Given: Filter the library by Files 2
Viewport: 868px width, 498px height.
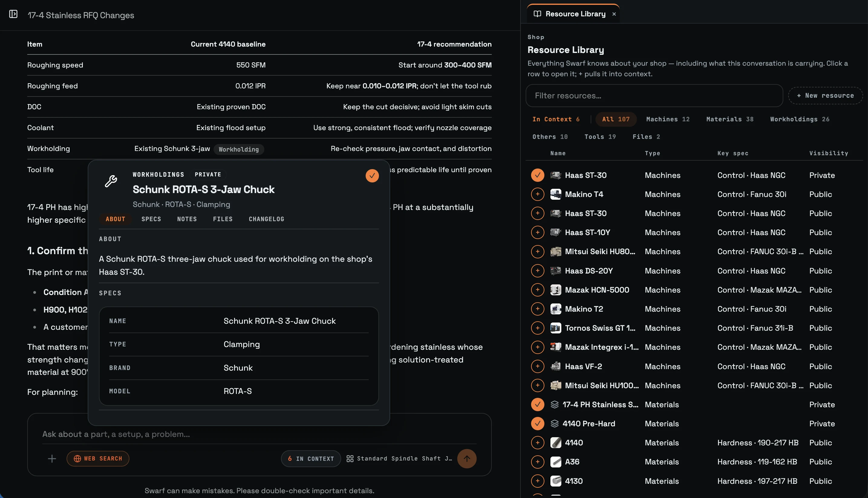Looking at the screenshot, I should (646, 137).
